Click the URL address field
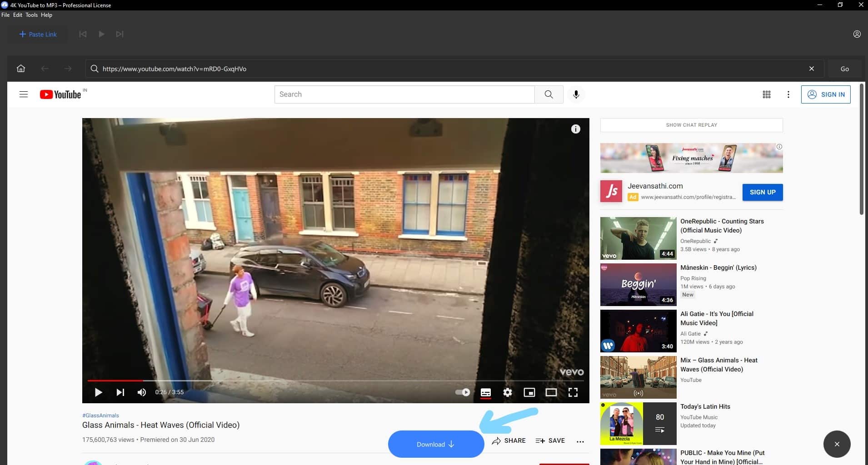Image resolution: width=868 pixels, height=465 pixels. point(454,69)
